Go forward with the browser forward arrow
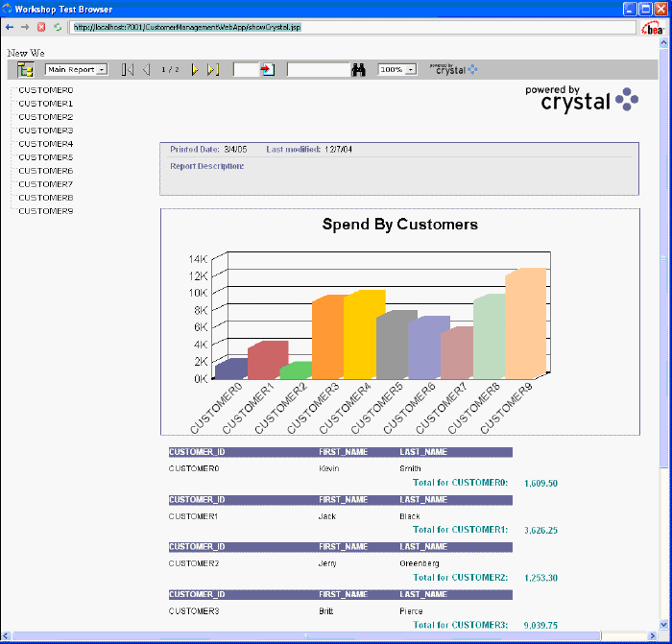Image resolution: width=672 pixels, height=644 pixels. click(x=25, y=27)
